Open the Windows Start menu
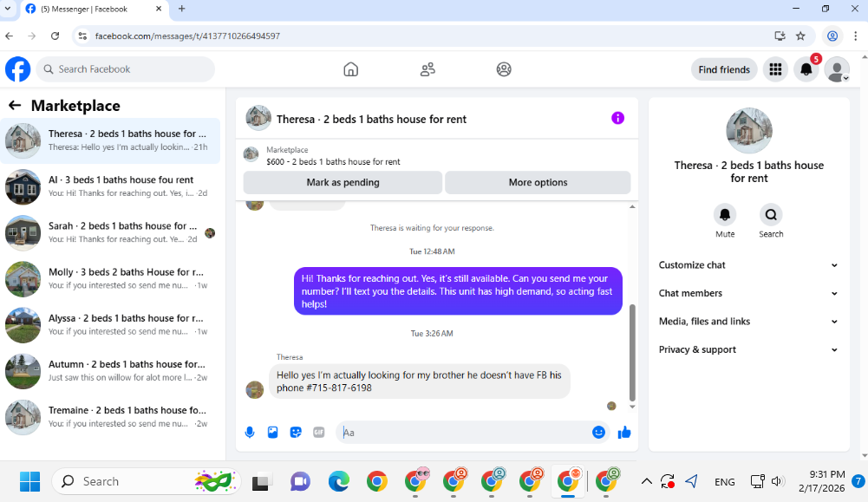Image resolution: width=868 pixels, height=502 pixels. pyautogui.click(x=29, y=481)
